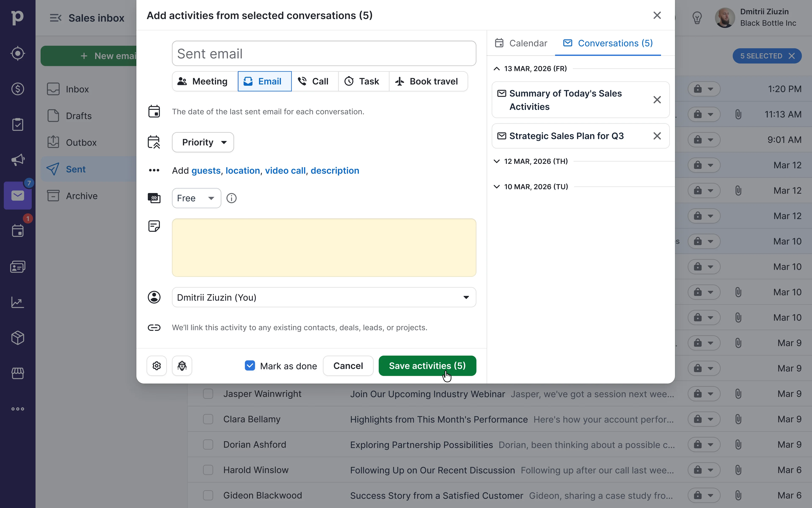Remove Summary of Today's Sales Activities conversation

point(657,100)
